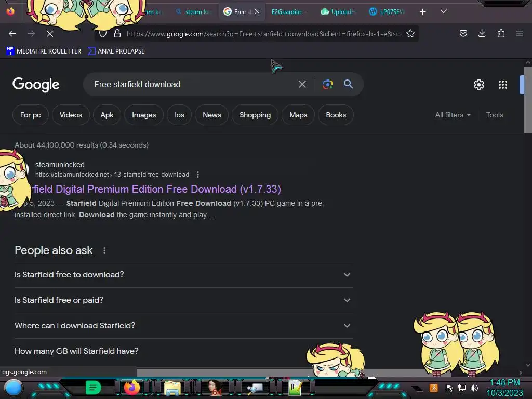
Task: Click the forward navigation arrow
Action: 31,34
